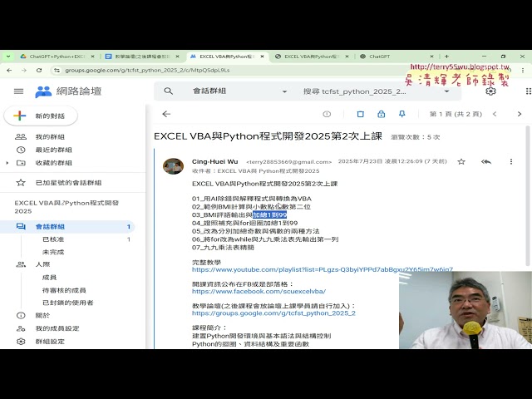Screen dimensions: 532x399
Task: Click Cing-Huei Wu's profile avatar
Action: 174,166
